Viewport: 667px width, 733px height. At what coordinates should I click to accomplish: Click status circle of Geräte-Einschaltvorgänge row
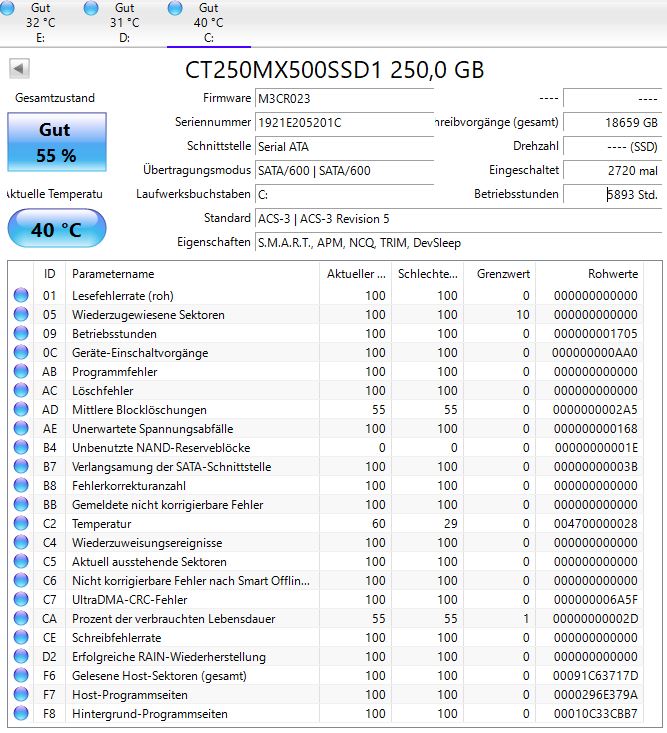21,352
